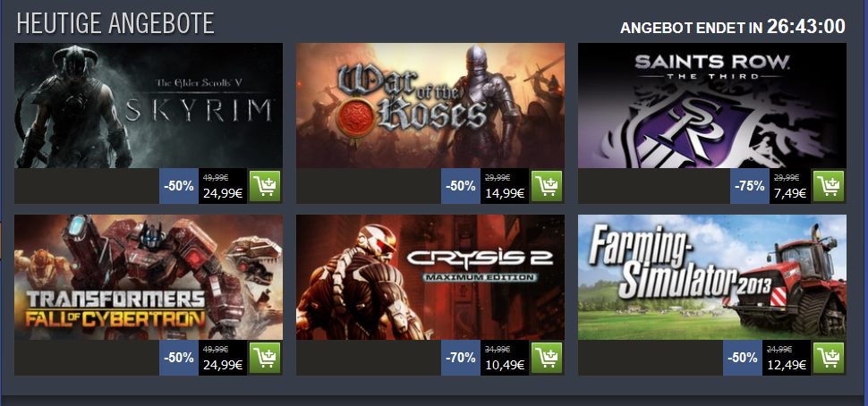Click Saints Row -75% discount badge
Viewport: 868px width, 406px height.
tap(749, 186)
